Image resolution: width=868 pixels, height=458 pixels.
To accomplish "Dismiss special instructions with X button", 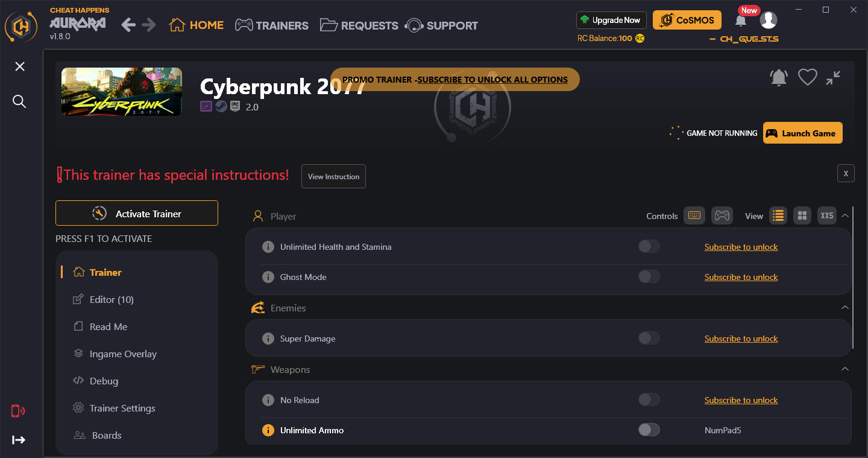I will click(x=846, y=173).
